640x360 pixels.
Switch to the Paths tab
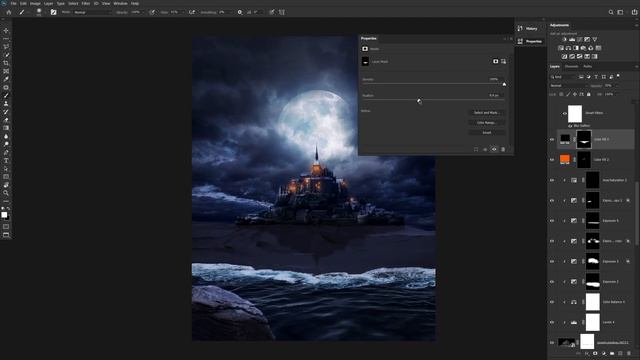pos(587,67)
